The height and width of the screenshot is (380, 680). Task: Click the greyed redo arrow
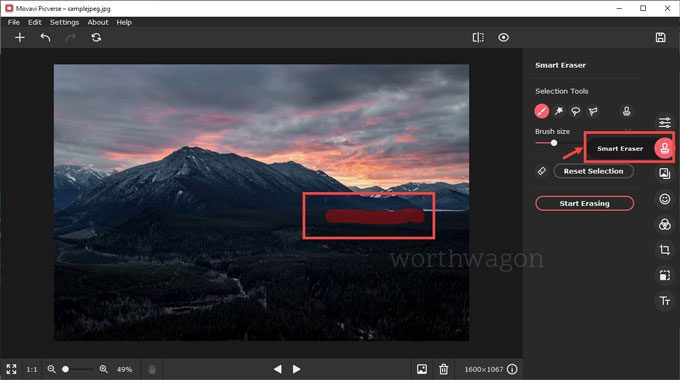click(x=71, y=38)
